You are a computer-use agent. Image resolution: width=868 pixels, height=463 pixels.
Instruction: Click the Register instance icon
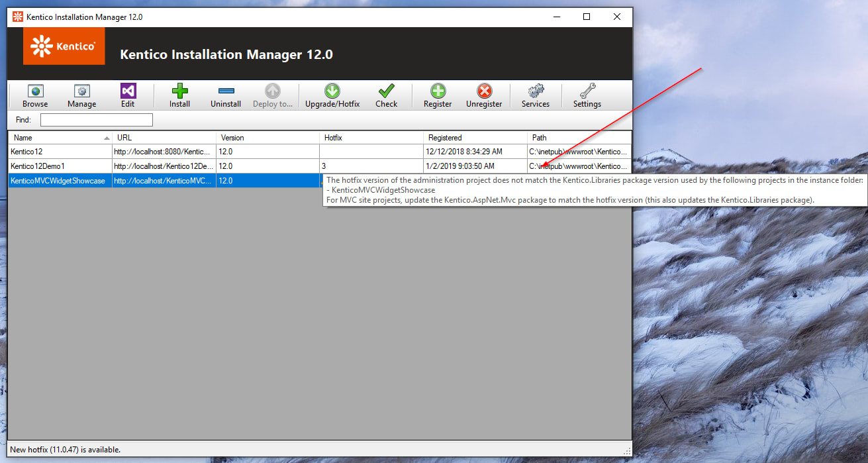tap(438, 96)
